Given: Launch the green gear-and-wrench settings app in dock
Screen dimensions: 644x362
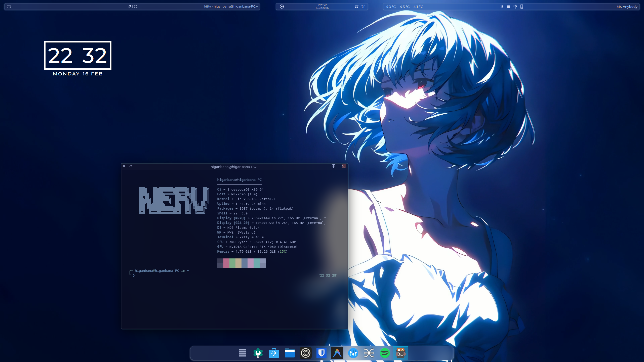Looking at the screenshot, I should pos(258,353).
